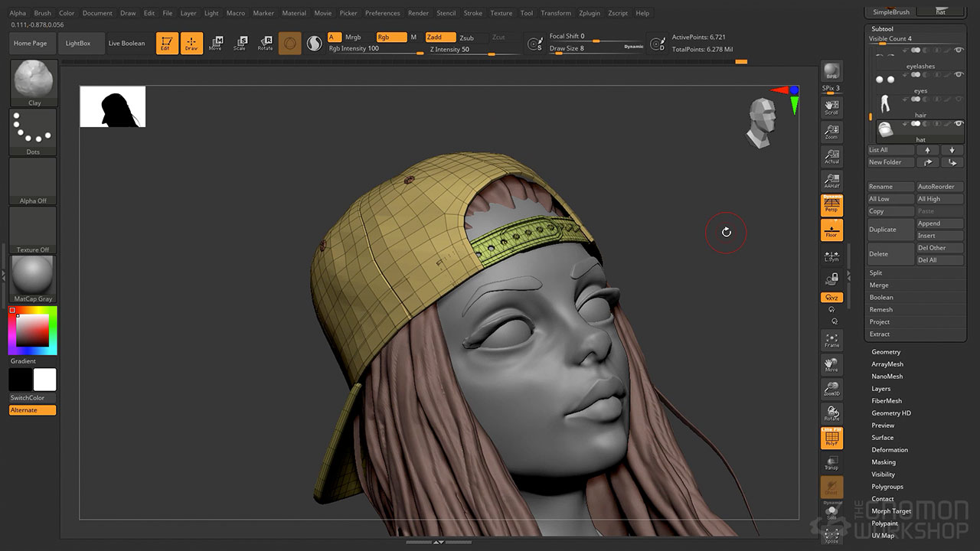Viewport: 980px width, 551px height.
Task: Open the Clay brush selector thumbnail
Action: click(x=34, y=83)
